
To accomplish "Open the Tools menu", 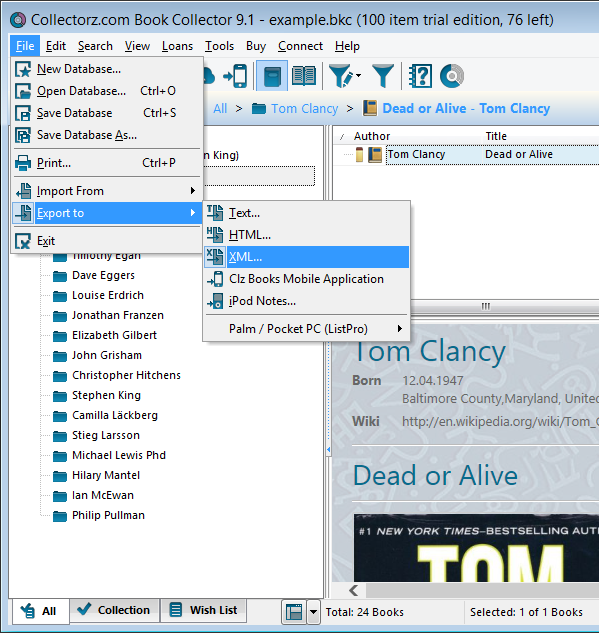I will pos(219,46).
